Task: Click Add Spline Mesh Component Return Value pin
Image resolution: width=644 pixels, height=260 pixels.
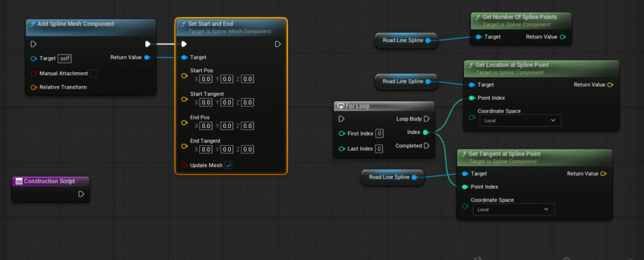Action: (147, 58)
